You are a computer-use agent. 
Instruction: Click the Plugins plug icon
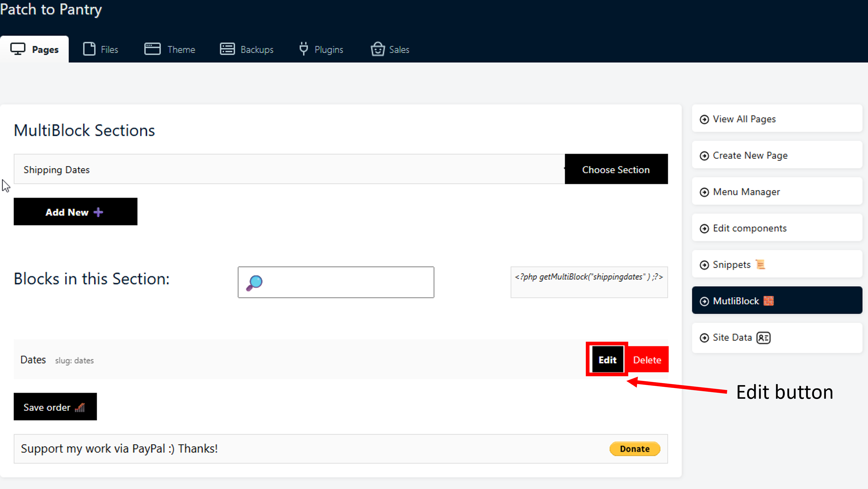(304, 49)
